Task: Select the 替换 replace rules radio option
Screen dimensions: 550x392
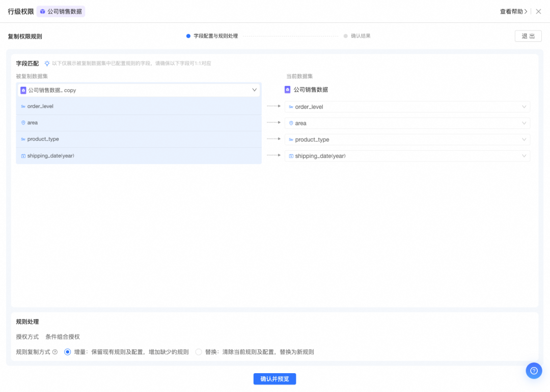Action: (x=199, y=352)
